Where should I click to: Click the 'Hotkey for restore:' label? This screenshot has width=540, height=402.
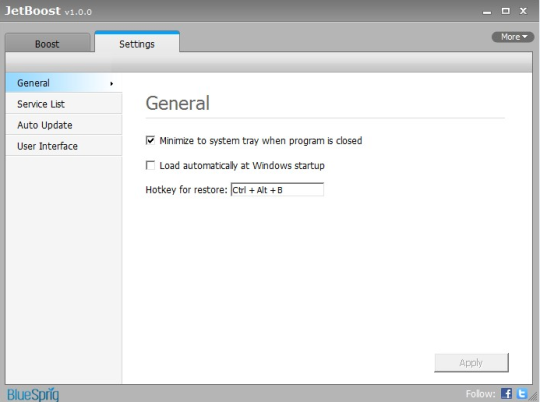click(x=186, y=190)
